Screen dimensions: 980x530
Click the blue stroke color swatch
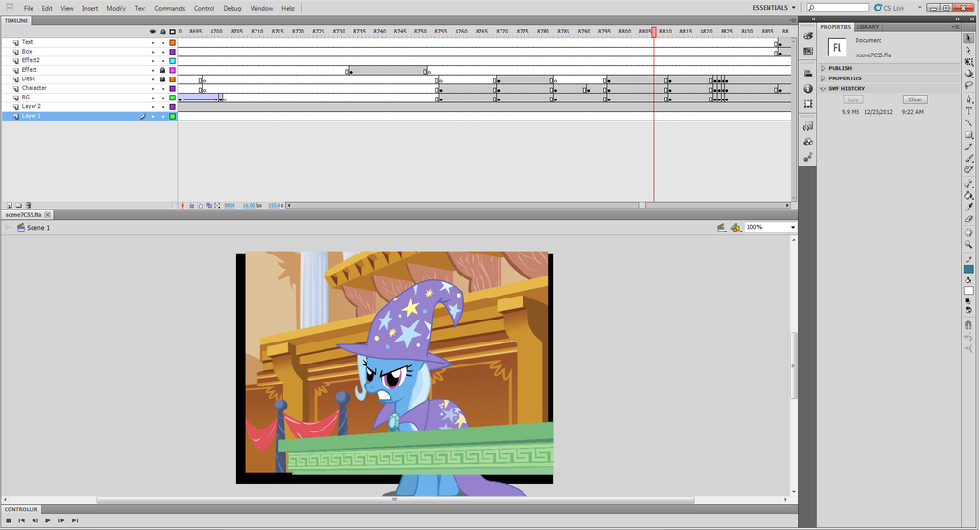tap(969, 270)
